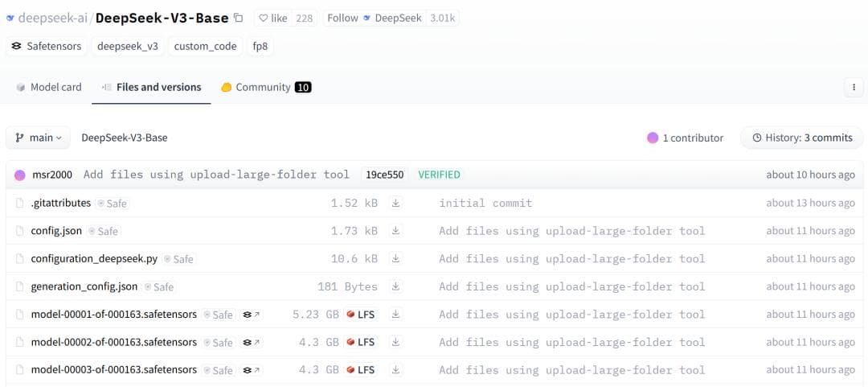Click the LFS badge on model-00003 safetensors
Image resolution: width=868 pixels, height=387 pixels.
[361, 370]
